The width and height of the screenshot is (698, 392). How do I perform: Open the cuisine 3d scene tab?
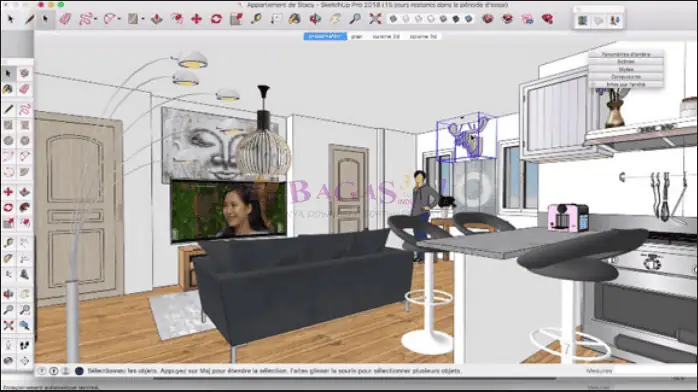[x=423, y=36]
